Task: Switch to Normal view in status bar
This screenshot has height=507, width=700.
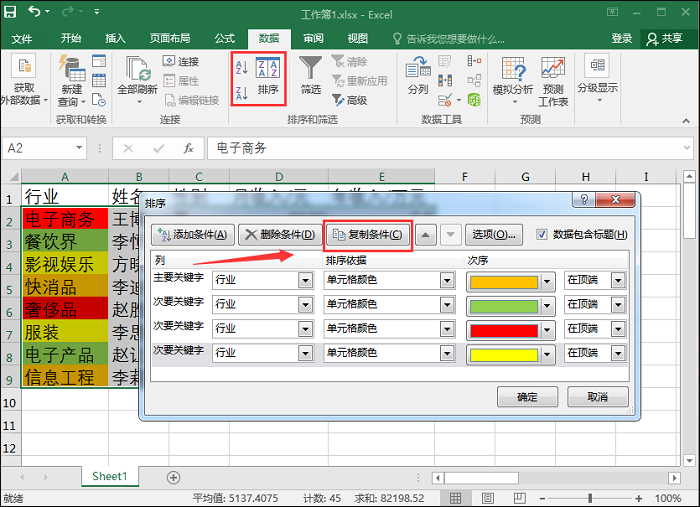Action: coord(455,498)
